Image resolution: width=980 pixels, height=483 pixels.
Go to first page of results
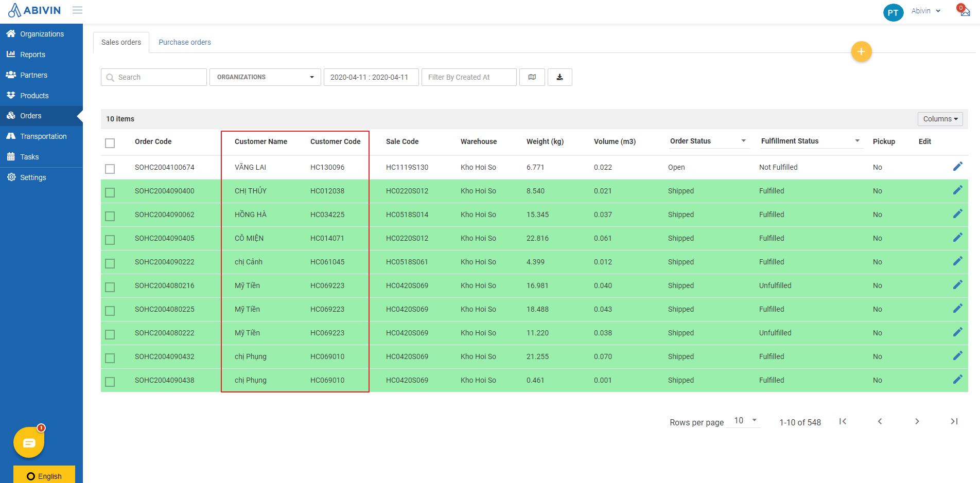tap(843, 421)
